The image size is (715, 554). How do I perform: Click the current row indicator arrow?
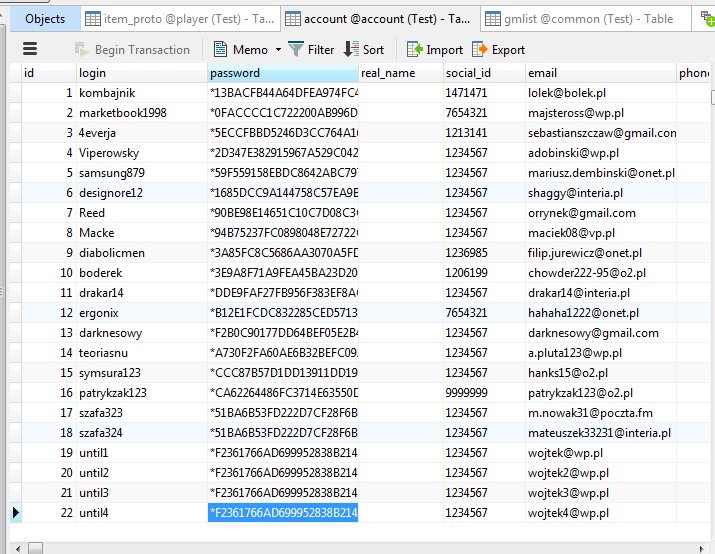click(16, 513)
